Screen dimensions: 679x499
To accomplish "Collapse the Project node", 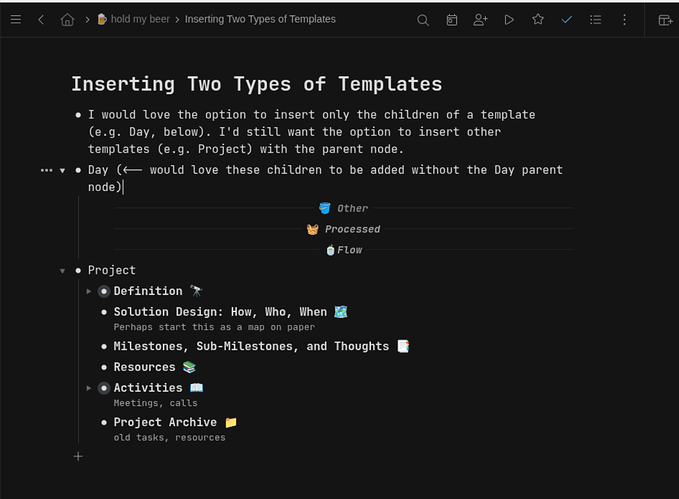I will coord(62,271).
